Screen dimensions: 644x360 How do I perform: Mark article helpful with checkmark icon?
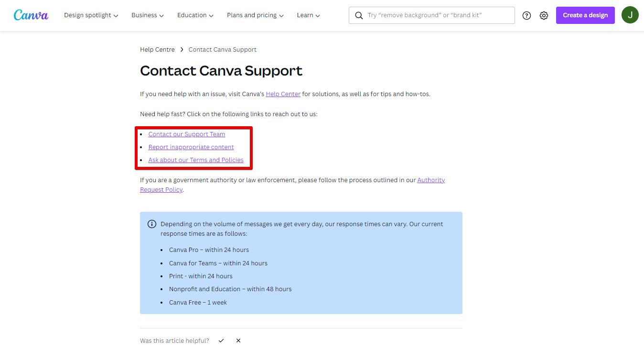tap(221, 341)
